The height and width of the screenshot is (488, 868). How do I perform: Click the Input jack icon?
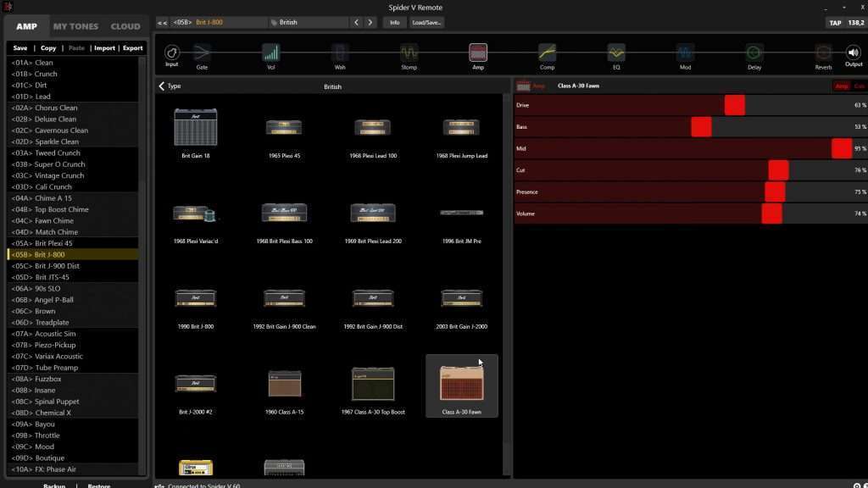click(x=172, y=53)
